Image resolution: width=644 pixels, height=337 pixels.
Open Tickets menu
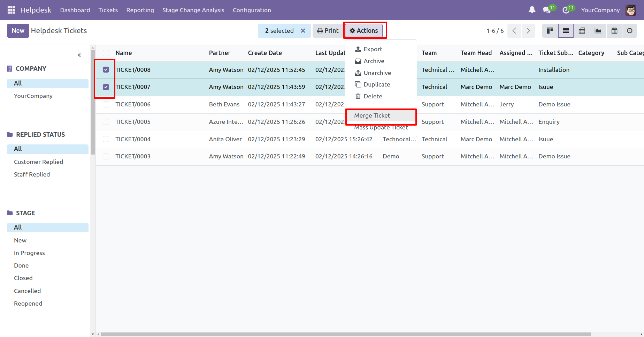coord(108,10)
